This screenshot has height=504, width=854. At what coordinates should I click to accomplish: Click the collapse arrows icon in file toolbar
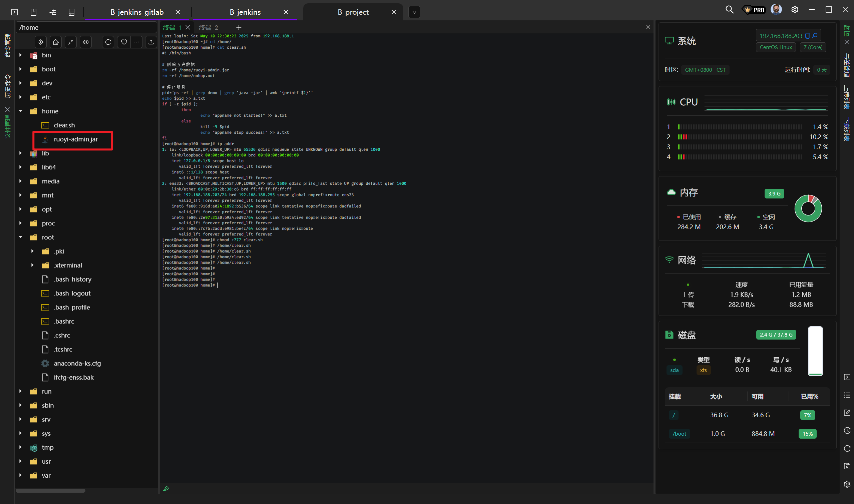pyautogui.click(x=71, y=42)
